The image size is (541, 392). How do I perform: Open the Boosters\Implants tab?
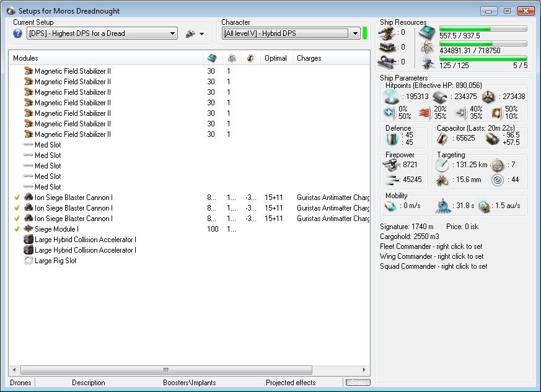click(x=190, y=382)
